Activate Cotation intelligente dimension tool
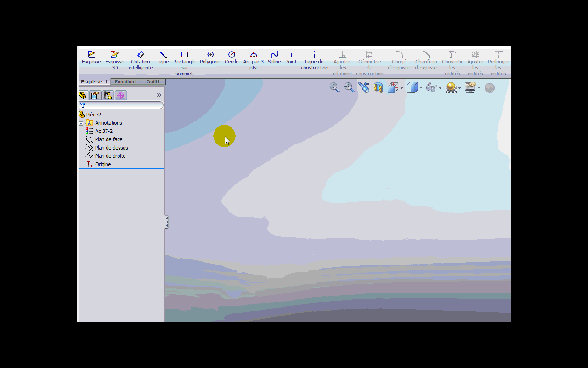Screen dimensions: 588x368 pos(141,61)
